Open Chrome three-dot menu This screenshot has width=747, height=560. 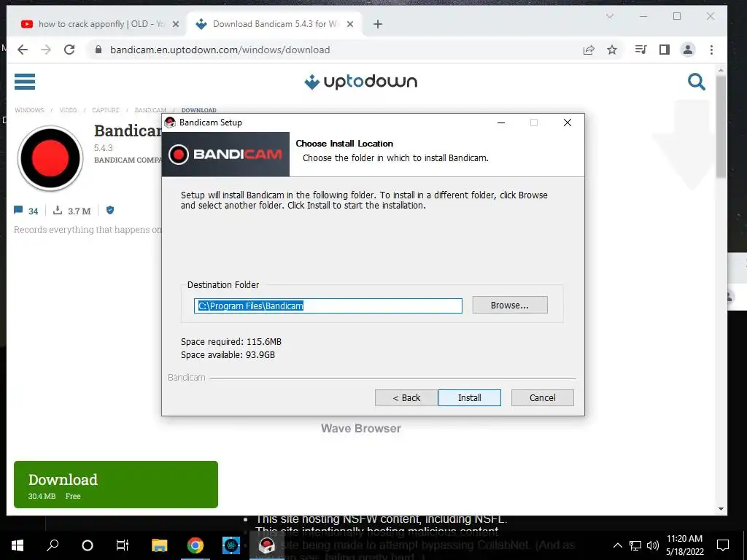click(x=711, y=50)
